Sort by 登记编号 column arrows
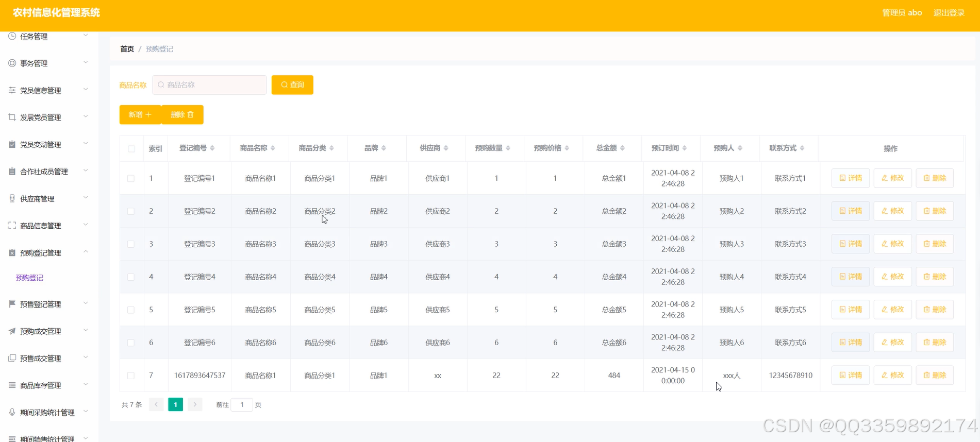 pyautogui.click(x=212, y=148)
